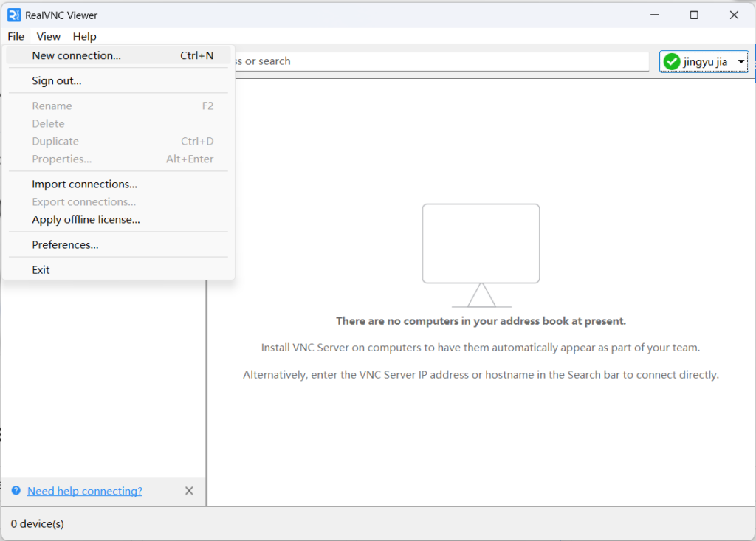Maximize the RealVNC Viewer window

click(x=694, y=15)
